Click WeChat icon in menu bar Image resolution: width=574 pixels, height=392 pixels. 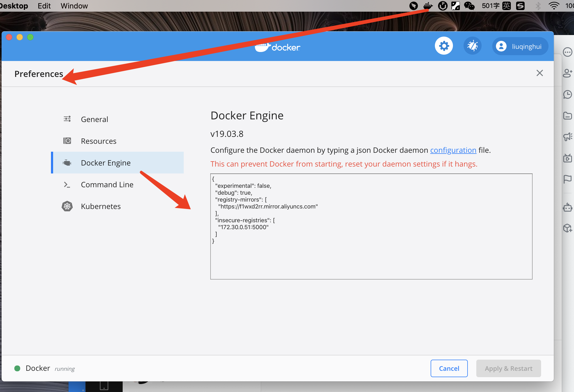point(469,6)
